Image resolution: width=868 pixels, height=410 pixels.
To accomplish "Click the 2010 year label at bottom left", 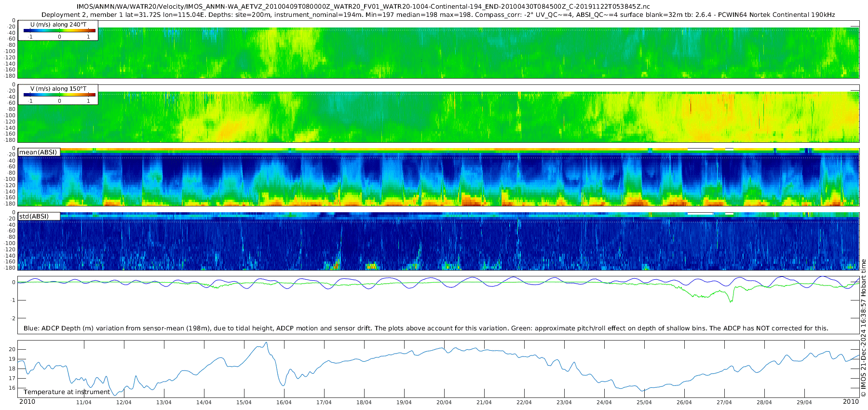I will point(27,402).
